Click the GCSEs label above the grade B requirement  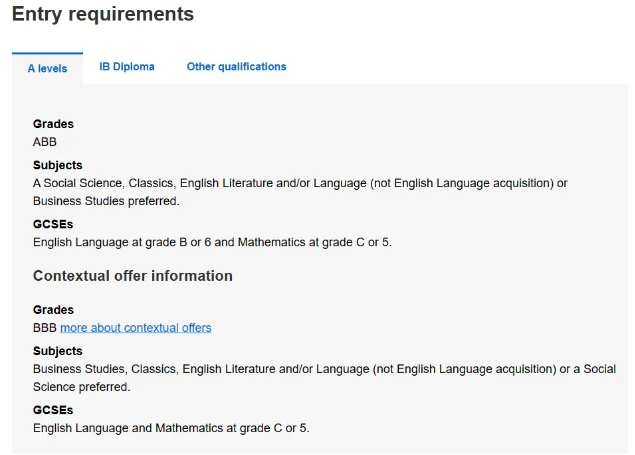coord(53,224)
